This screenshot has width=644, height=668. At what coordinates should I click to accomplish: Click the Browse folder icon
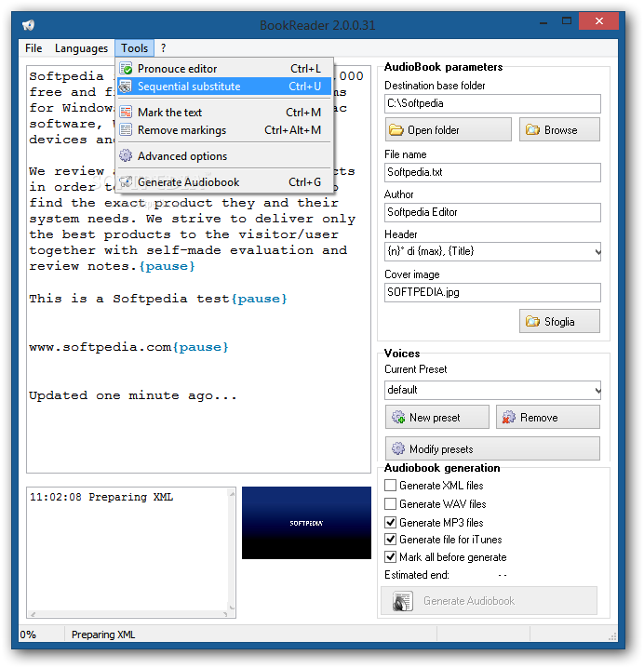point(532,130)
